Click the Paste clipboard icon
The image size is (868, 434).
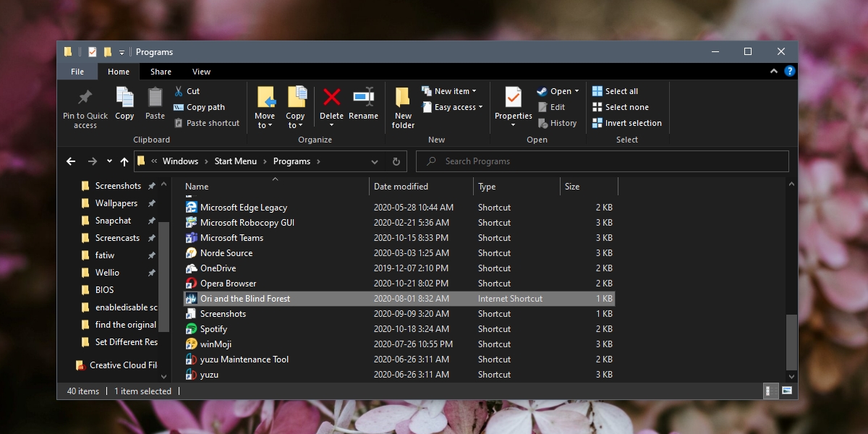tap(155, 98)
